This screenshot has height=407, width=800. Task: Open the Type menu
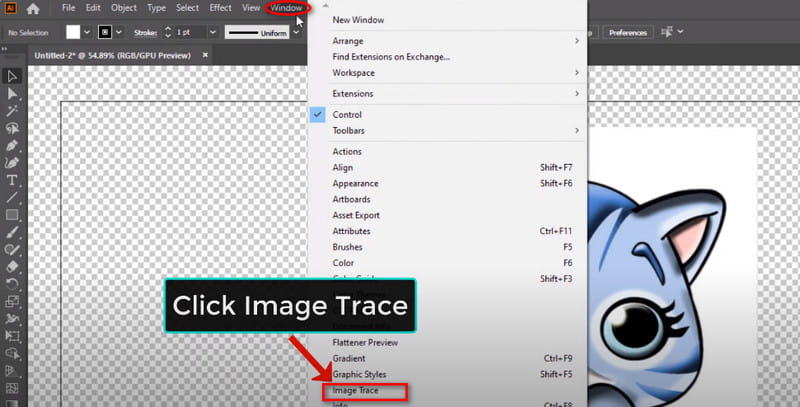(156, 8)
